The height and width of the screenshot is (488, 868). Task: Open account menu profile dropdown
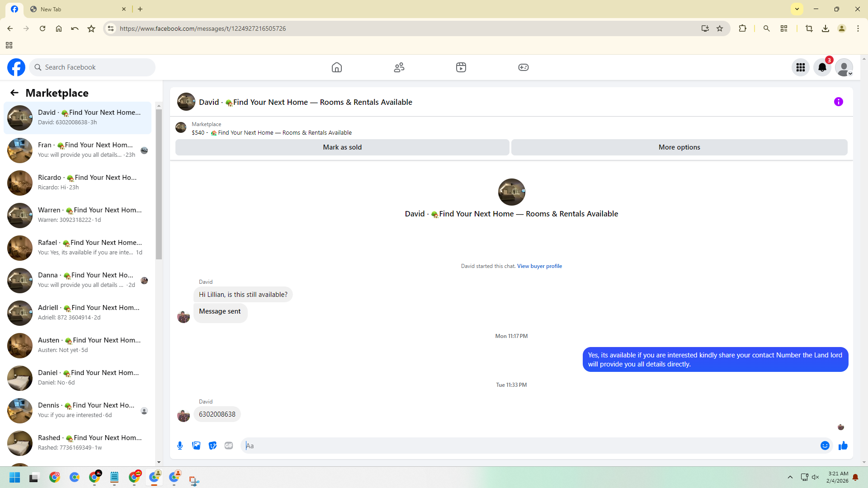click(x=844, y=67)
